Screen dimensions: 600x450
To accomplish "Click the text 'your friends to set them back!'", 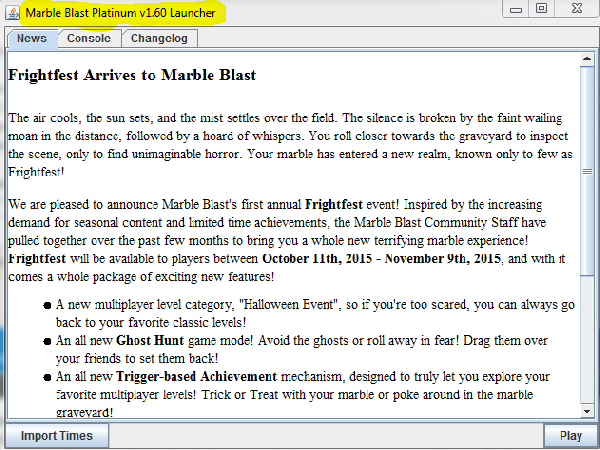I will pos(137,359).
